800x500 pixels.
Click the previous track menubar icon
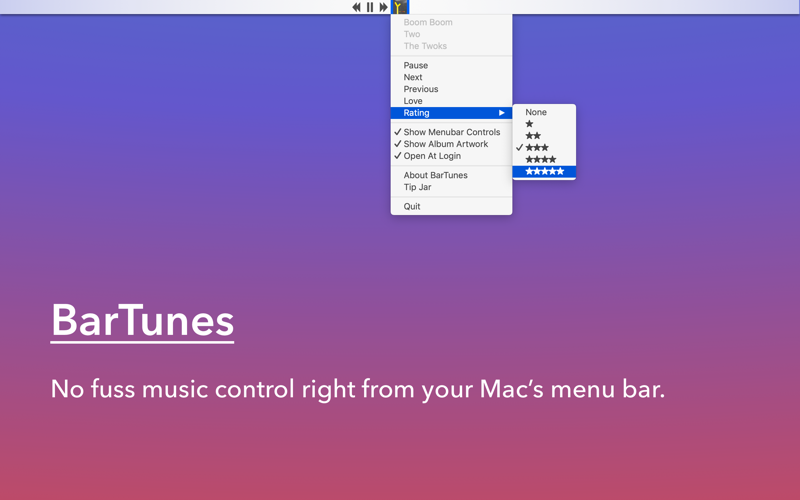pyautogui.click(x=356, y=7)
